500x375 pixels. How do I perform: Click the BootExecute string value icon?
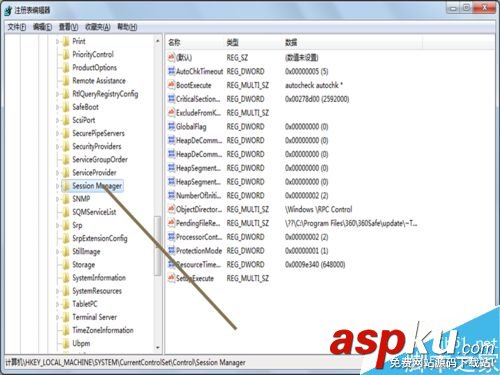(171, 85)
